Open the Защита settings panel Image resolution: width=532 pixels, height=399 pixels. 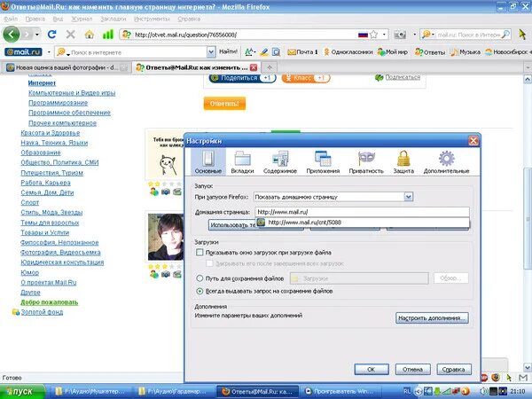(403, 162)
